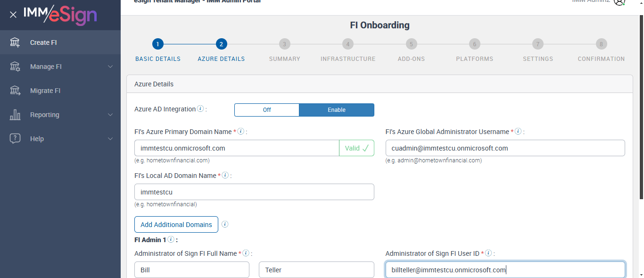The height and width of the screenshot is (278, 644).
Task: Click the Add Additional Domains button
Action: 176,224
